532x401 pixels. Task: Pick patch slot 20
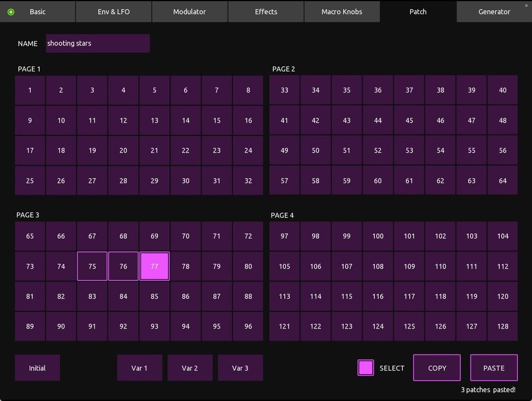tap(123, 150)
